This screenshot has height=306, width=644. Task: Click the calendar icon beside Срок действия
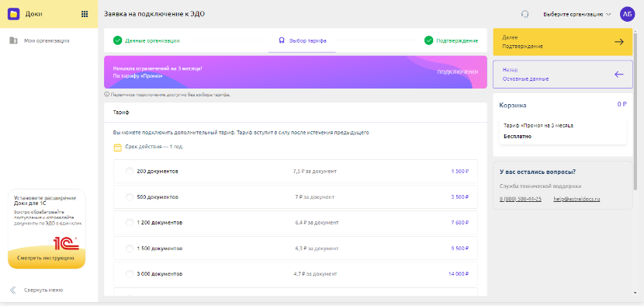click(x=117, y=148)
